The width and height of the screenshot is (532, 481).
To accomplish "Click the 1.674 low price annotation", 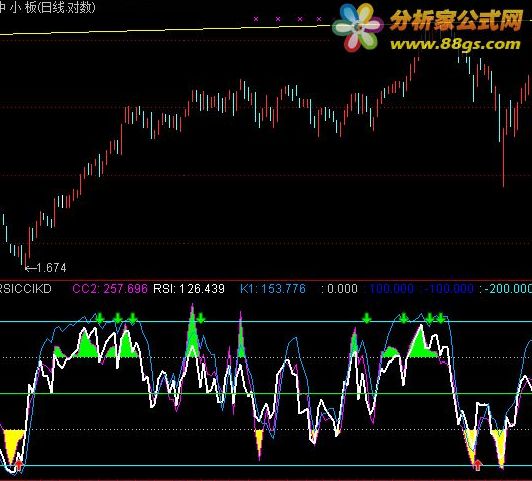I will [x=46, y=268].
